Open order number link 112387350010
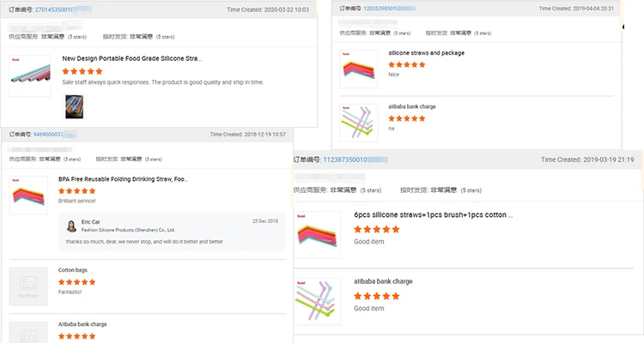The width and height of the screenshot is (644, 343). click(345, 159)
